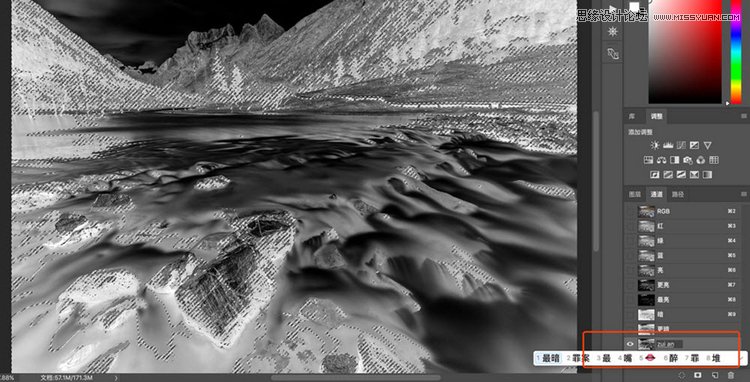Create new channel icon
Image resolution: width=750 pixels, height=382 pixels.
pos(714,375)
